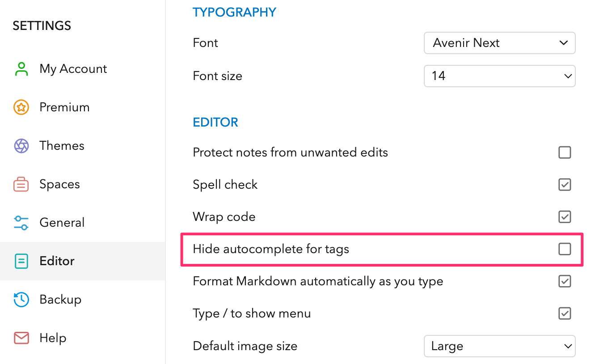Uncheck the Wrap code option

click(565, 217)
